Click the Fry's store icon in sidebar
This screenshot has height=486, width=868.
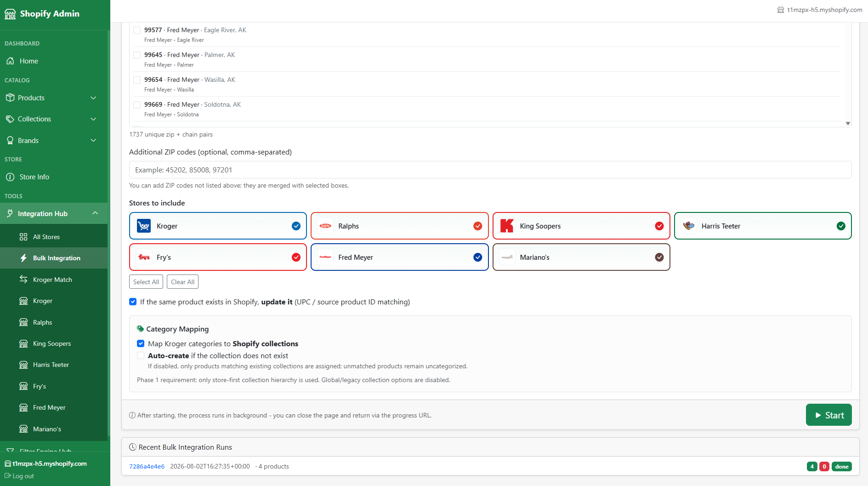click(23, 387)
